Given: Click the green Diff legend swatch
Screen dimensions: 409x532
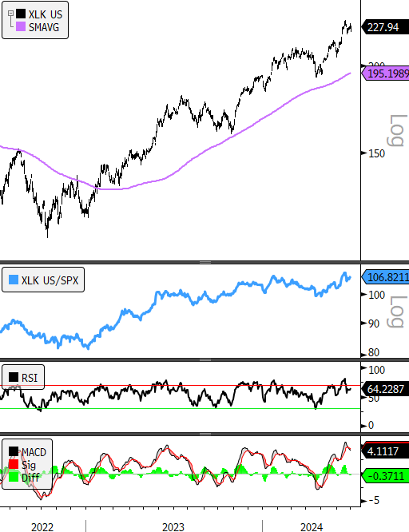Looking at the screenshot, I should [x=14, y=477].
